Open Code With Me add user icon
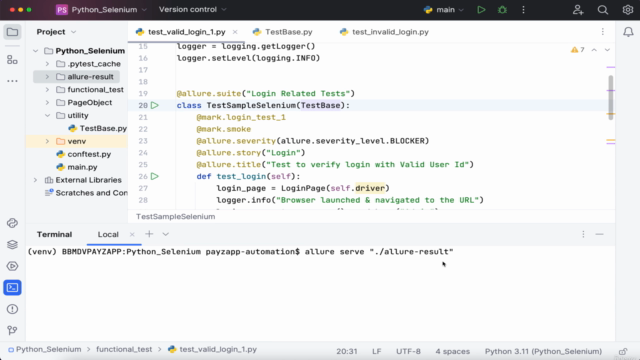 pos(578,9)
